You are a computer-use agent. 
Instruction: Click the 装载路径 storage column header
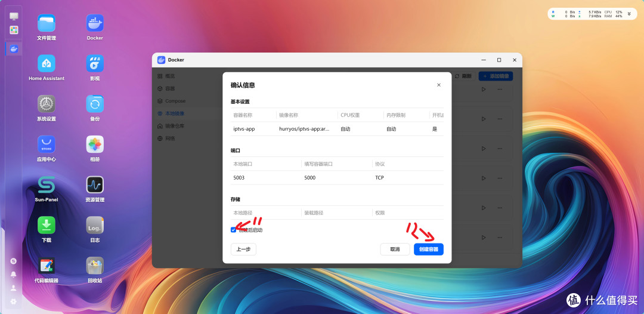point(314,213)
